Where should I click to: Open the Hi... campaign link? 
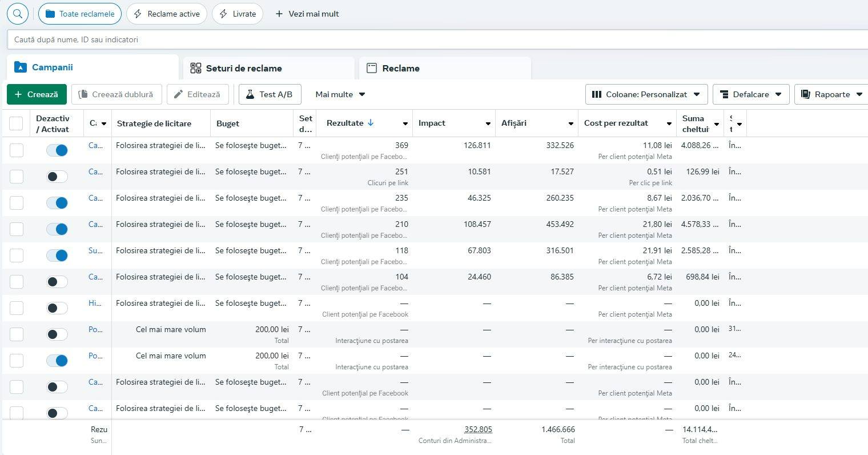[95, 303]
